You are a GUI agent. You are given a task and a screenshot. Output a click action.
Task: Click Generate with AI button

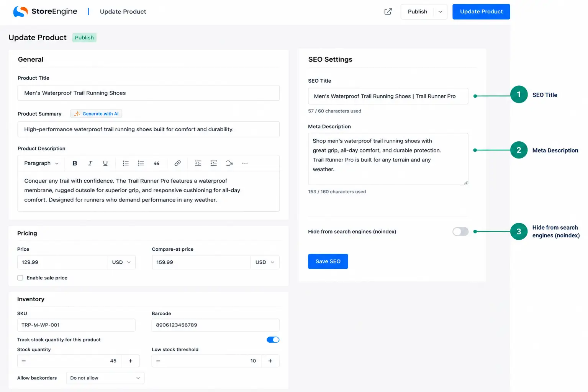[96, 114]
